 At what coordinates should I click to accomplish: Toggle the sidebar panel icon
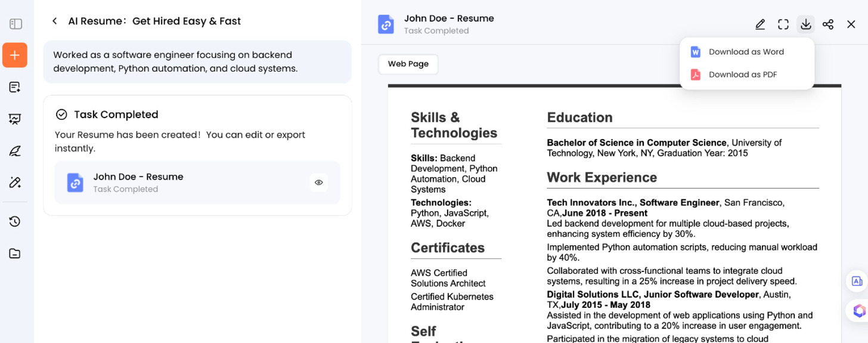click(x=16, y=24)
